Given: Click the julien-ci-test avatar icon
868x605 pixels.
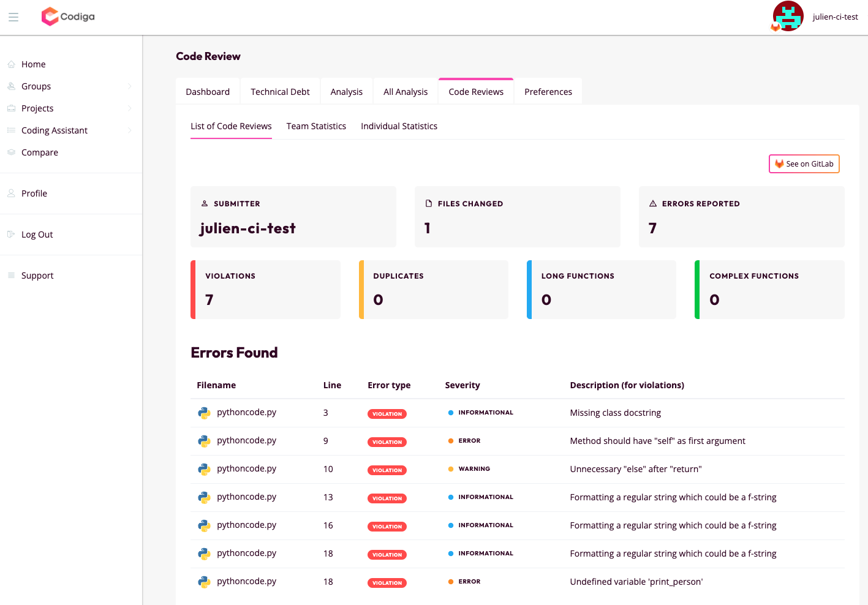Looking at the screenshot, I should point(788,16).
